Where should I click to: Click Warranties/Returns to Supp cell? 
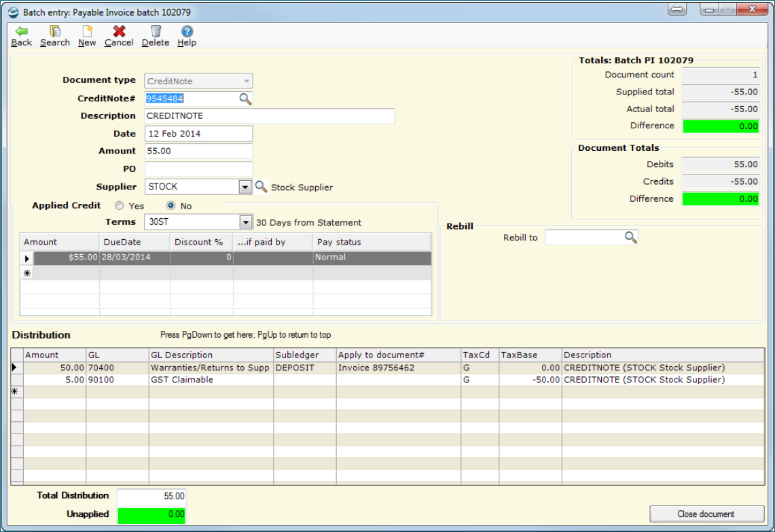pos(211,368)
